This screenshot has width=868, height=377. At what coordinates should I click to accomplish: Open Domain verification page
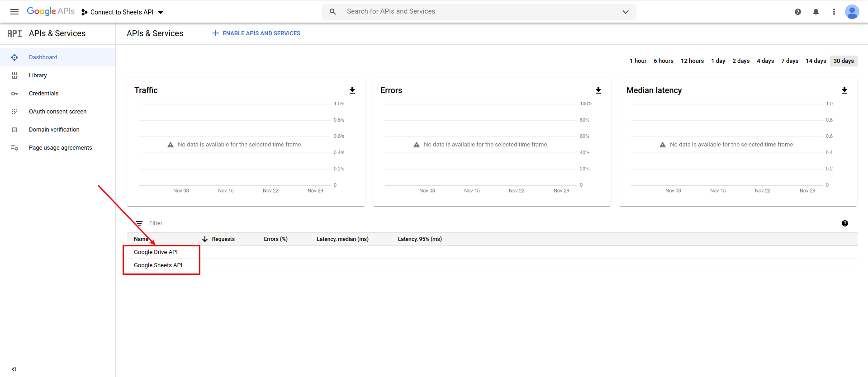click(x=57, y=130)
